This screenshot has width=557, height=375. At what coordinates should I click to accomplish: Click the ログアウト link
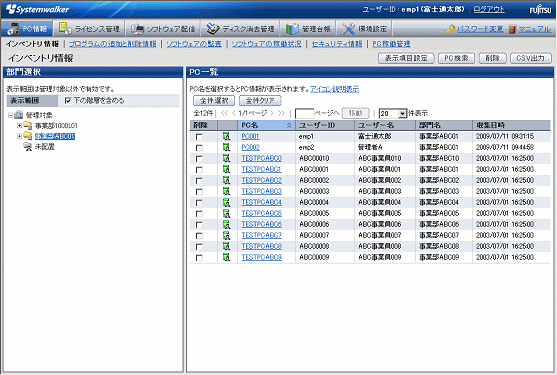489,9
